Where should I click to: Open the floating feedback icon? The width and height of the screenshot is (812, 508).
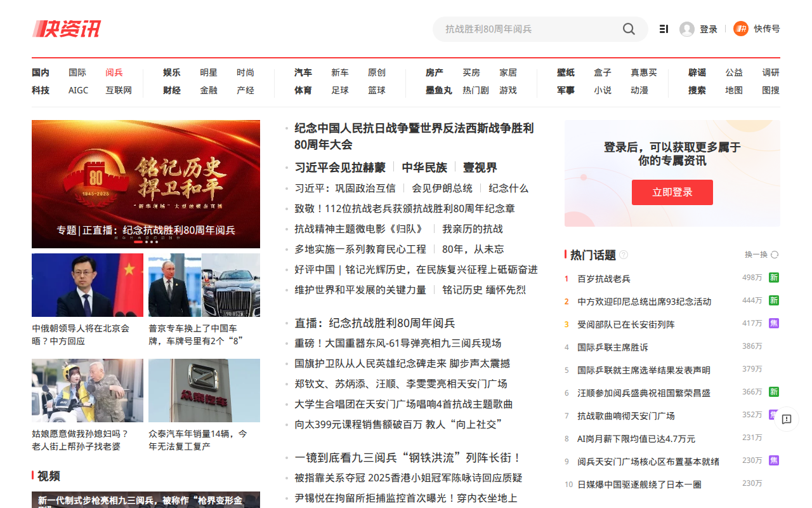tap(787, 419)
